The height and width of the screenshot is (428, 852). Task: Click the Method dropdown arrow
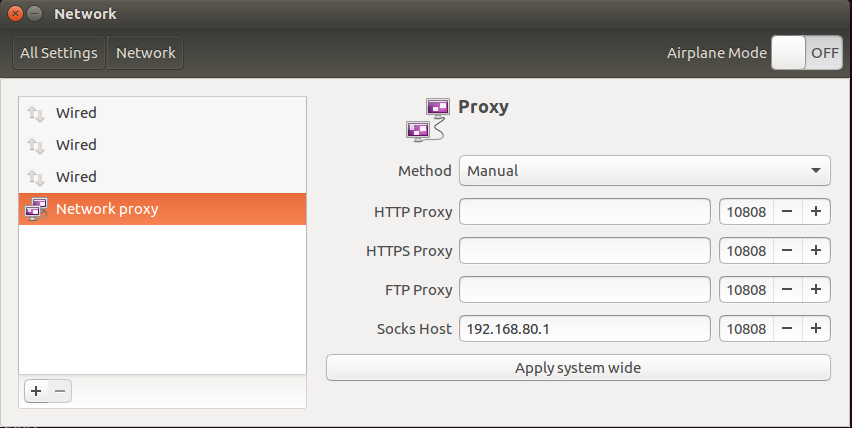click(x=816, y=171)
